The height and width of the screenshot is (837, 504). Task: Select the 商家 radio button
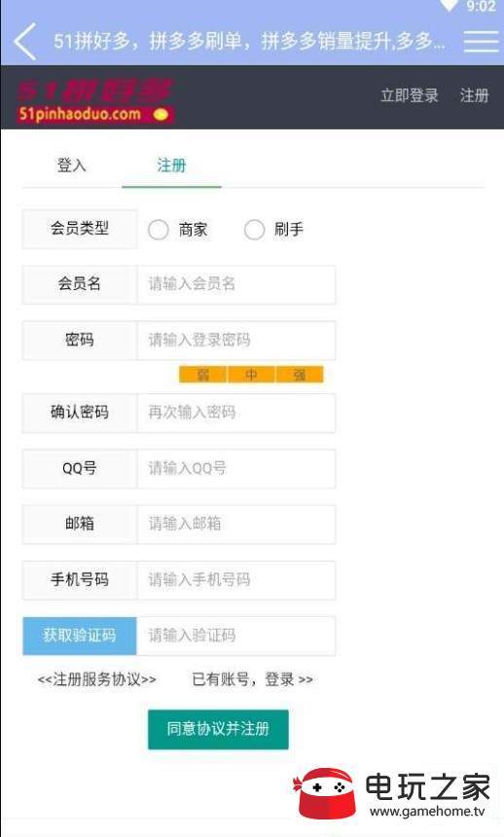pyautogui.click(x=158, y=230)
